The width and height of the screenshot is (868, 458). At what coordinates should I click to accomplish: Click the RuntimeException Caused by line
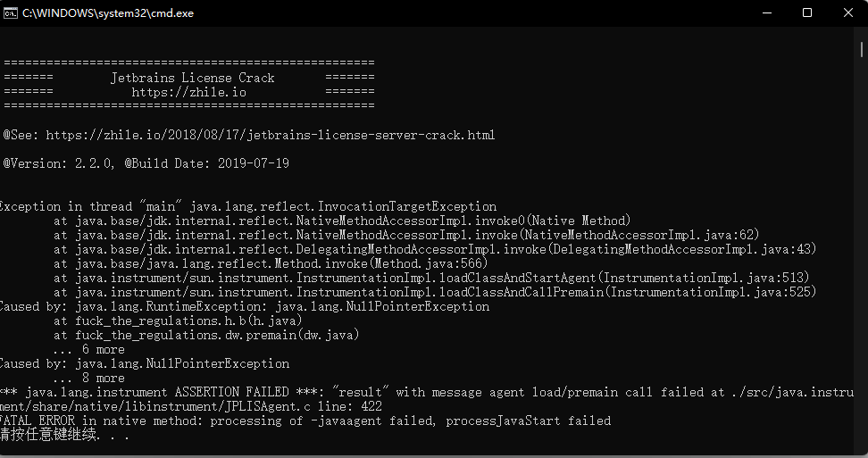point(245,306)
